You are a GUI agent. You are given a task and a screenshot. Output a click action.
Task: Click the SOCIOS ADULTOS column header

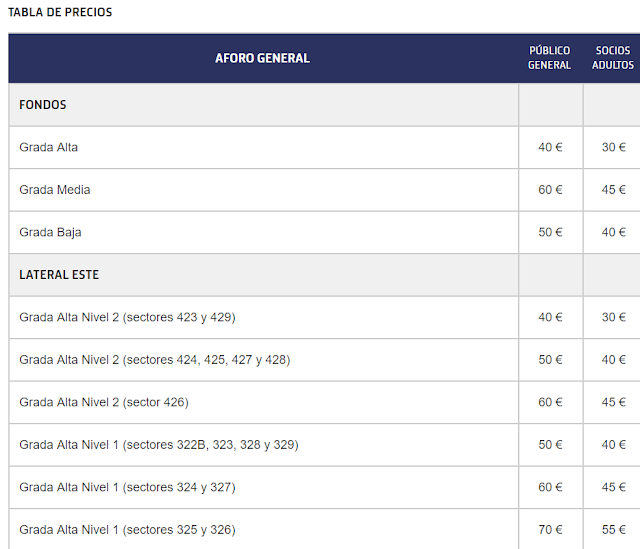(x=612, y=58)
